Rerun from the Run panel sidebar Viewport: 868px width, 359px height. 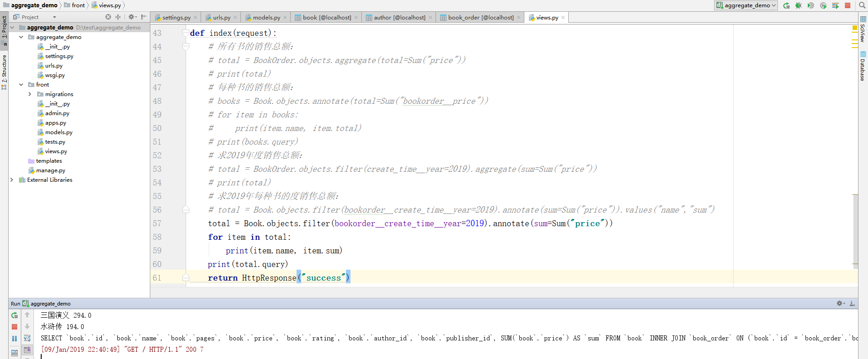(14, 315)
